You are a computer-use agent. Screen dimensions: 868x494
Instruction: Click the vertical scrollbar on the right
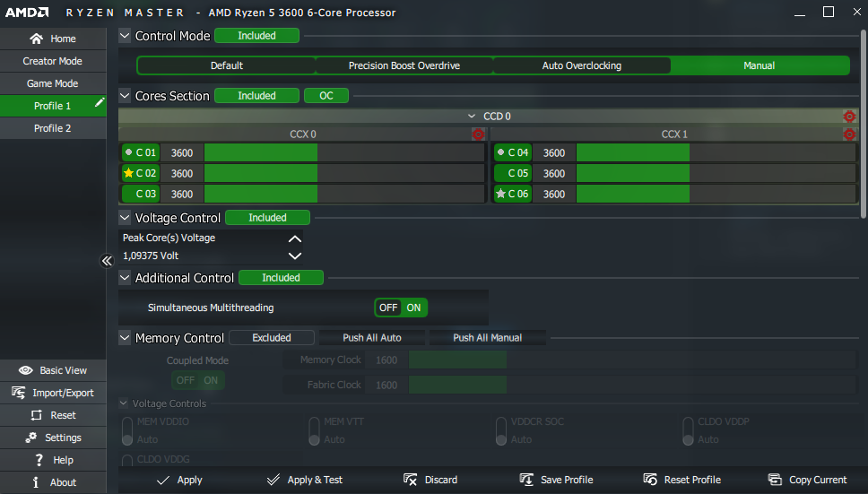click(x=864, y=124)
